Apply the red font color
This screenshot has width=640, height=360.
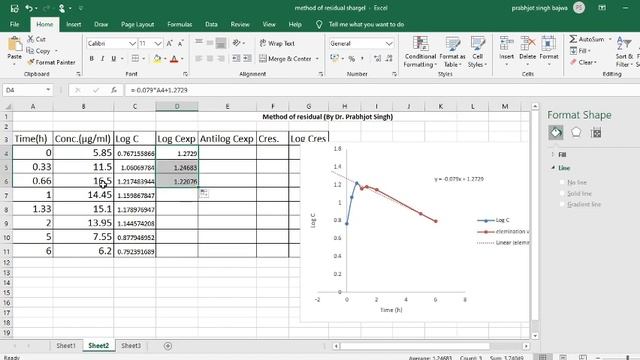pos(174,59)
